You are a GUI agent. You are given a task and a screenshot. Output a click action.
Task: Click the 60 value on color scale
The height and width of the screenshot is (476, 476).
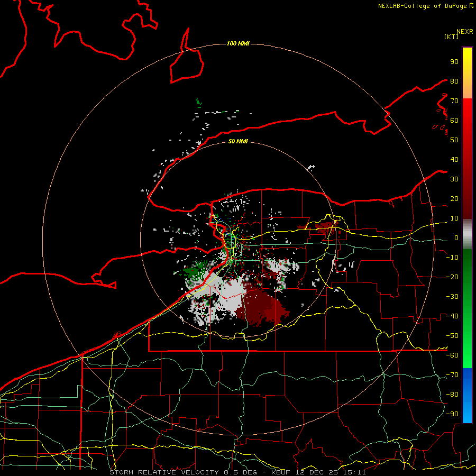click(454, 121)
